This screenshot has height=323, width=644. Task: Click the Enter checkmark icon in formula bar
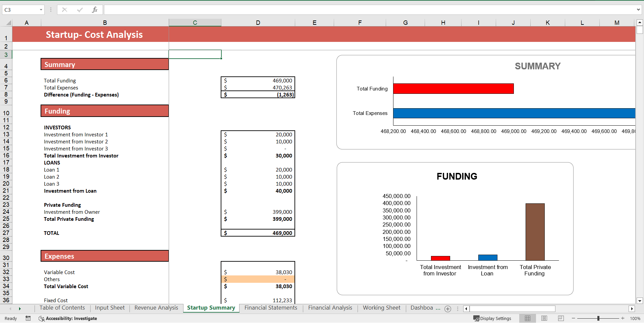[79, 10]
